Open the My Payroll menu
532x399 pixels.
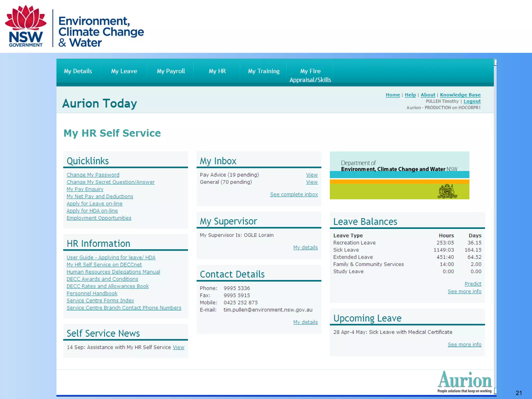(x=171, y=71)
